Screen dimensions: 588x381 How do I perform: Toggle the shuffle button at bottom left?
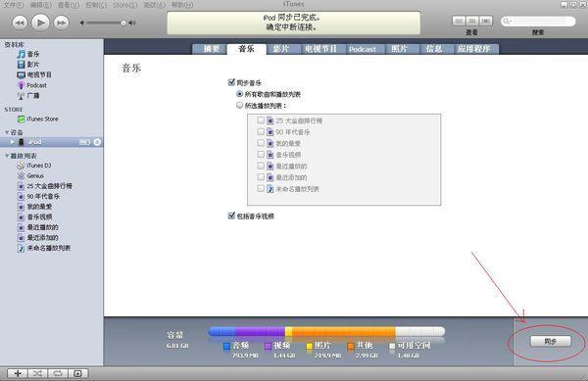[x=37, y=373]
